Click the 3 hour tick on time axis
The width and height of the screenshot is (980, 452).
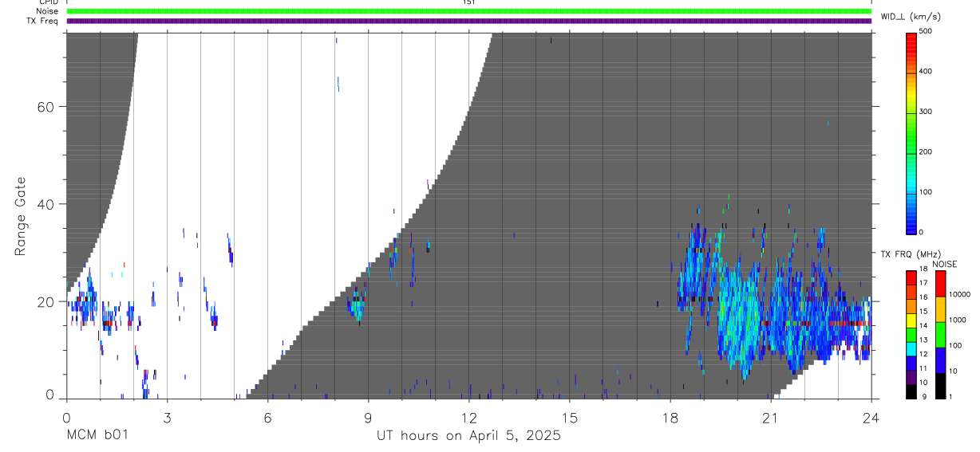click(167, 417)
